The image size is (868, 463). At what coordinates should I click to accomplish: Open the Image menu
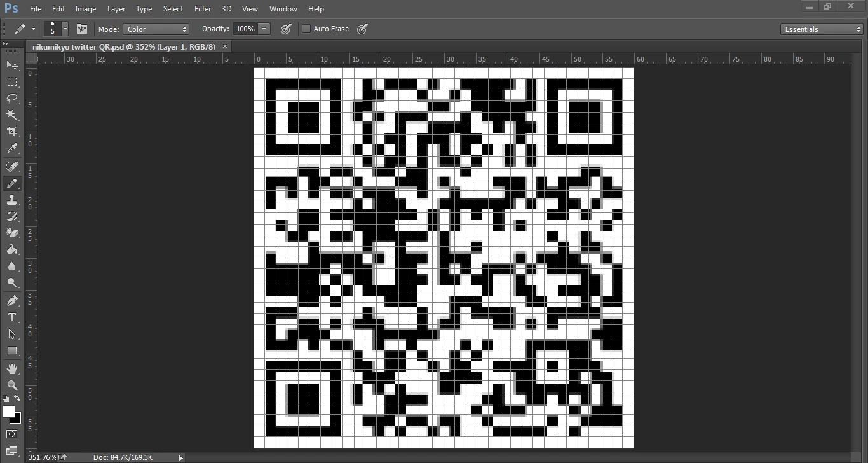pyautogui.click(x=86, y=9)
